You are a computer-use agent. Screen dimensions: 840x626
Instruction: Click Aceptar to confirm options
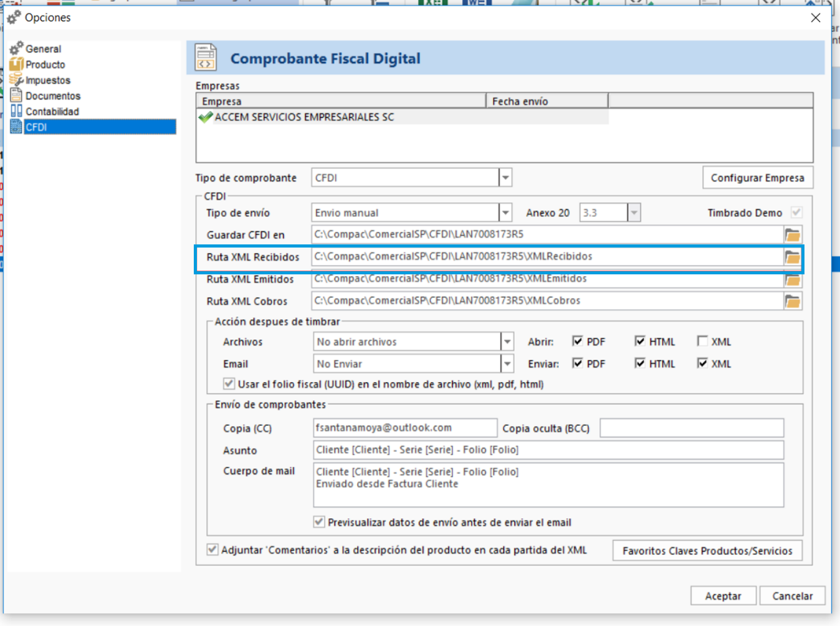tap(723, 596)
